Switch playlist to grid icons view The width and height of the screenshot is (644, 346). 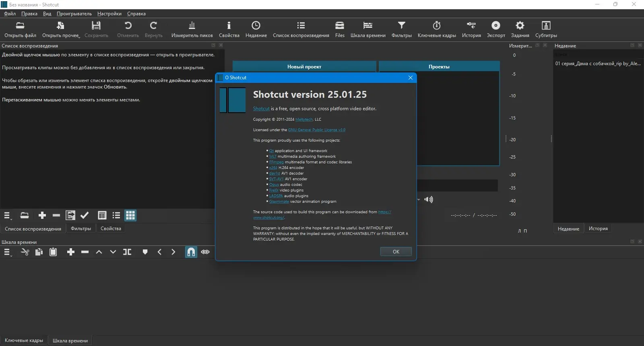[x=130, y=216]
